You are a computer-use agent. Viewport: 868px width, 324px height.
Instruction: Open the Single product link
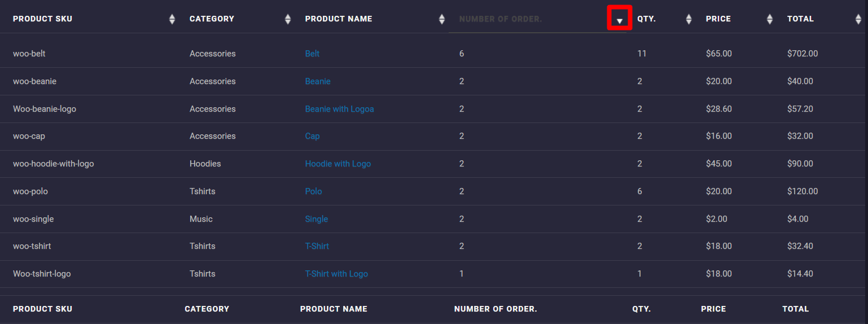point(317,219)
